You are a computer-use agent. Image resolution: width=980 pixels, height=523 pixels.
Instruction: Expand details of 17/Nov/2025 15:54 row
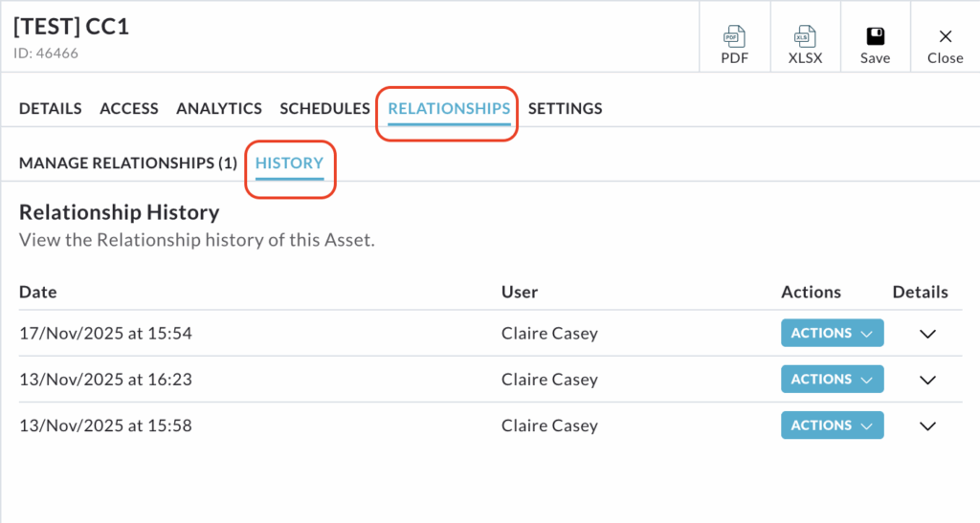pyautogui.click(x=926, y=334)
